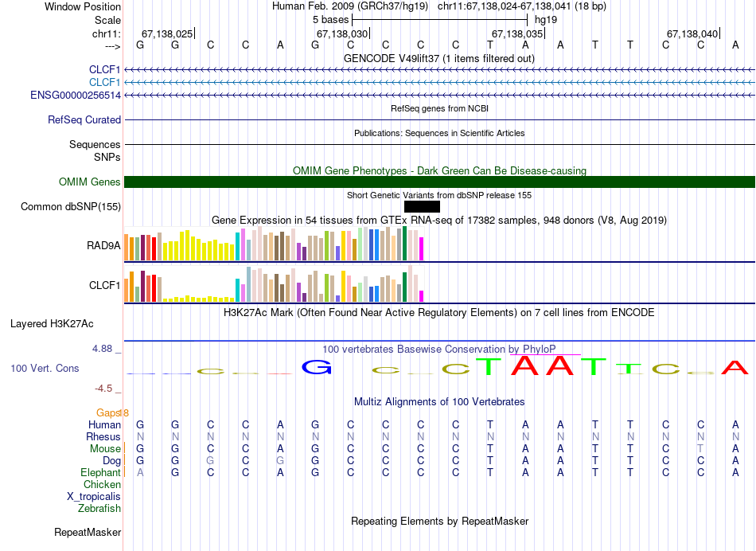Click the Sequences track label

click(95, 144)
